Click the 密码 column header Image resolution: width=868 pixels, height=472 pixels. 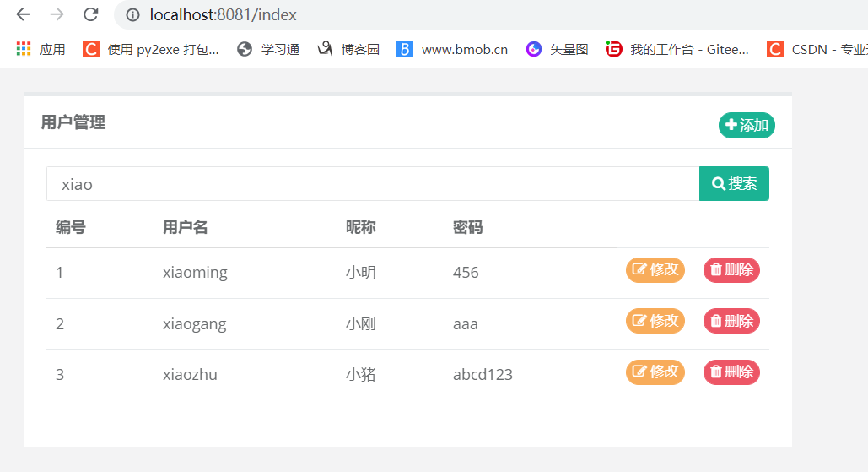click(468, 227)
